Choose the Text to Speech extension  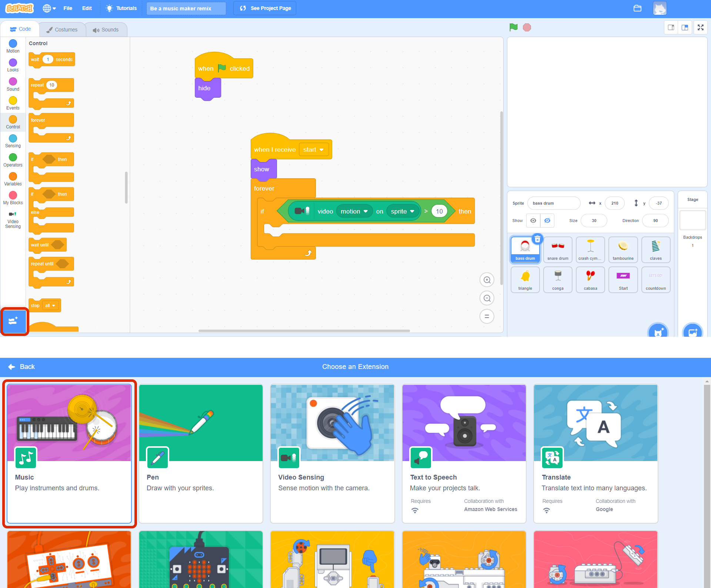(464, 454)
